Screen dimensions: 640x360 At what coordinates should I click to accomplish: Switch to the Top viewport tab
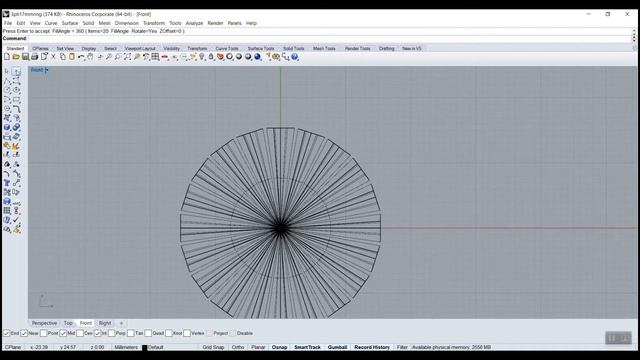pyautogui.click(x=68, y=323)
